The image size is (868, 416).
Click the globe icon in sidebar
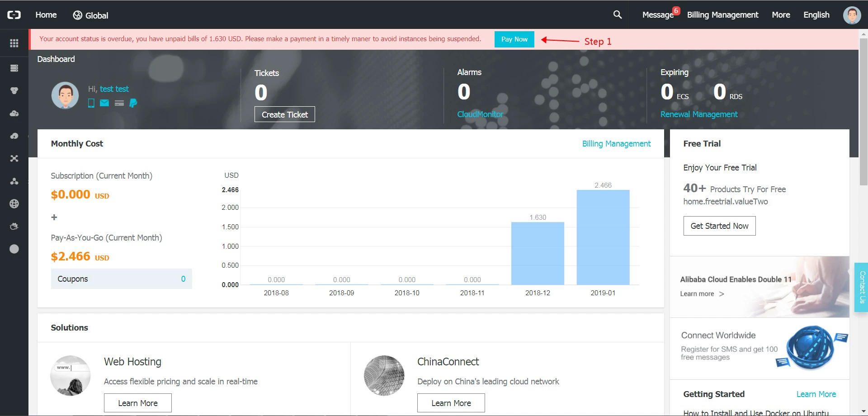(x=14, y=203)
